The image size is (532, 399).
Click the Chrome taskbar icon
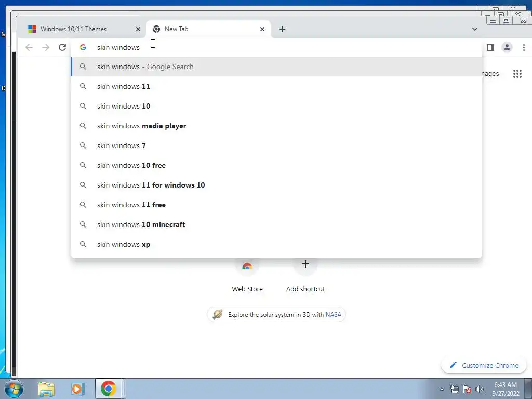pyautogui.click(x=108, y=389)
